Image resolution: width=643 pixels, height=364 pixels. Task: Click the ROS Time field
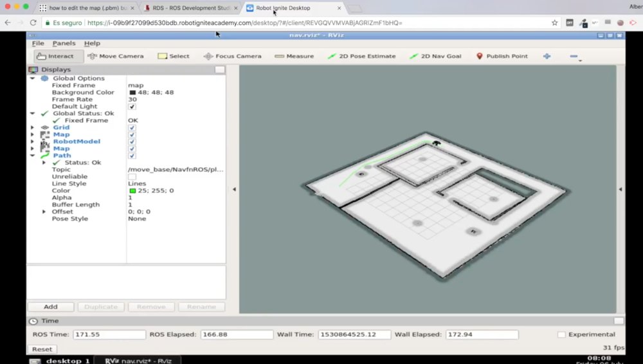(x=109, y=334)
